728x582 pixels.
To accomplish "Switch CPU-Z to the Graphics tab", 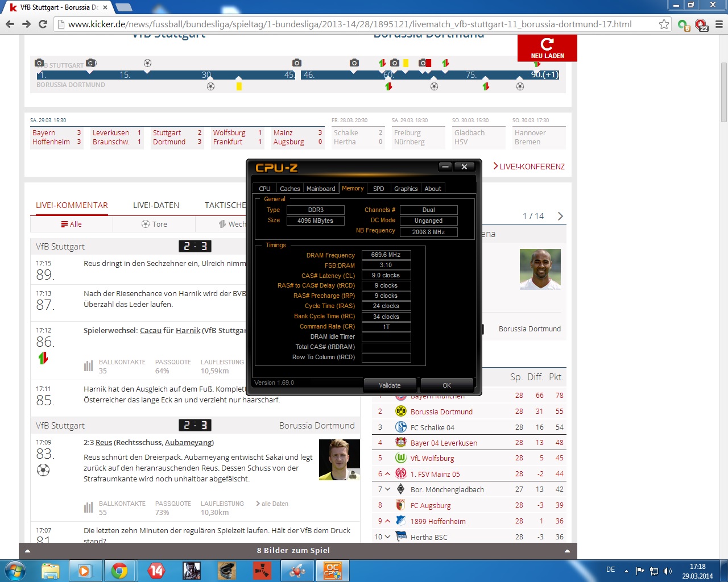I will pos(406,189).
